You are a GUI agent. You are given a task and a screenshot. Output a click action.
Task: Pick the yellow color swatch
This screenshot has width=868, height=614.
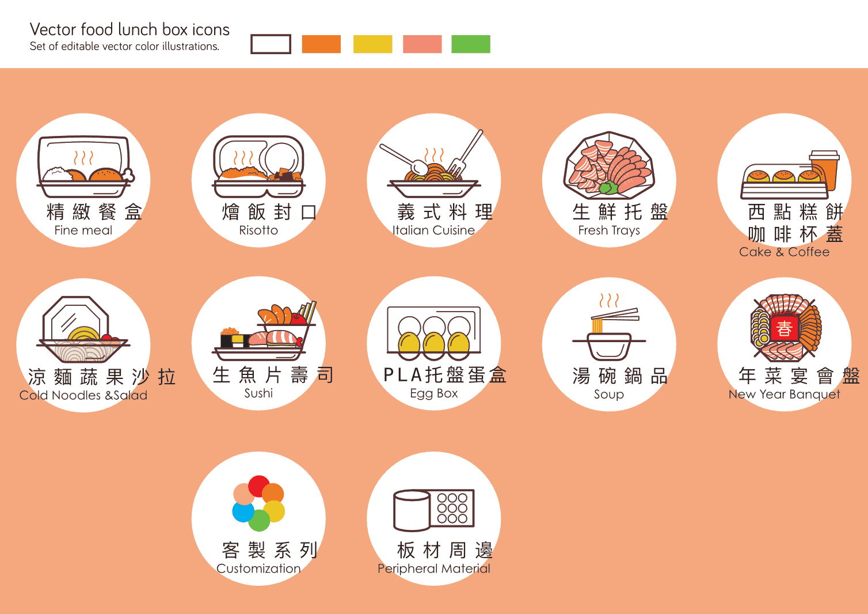pyautogui.click(x=372, y=44)
